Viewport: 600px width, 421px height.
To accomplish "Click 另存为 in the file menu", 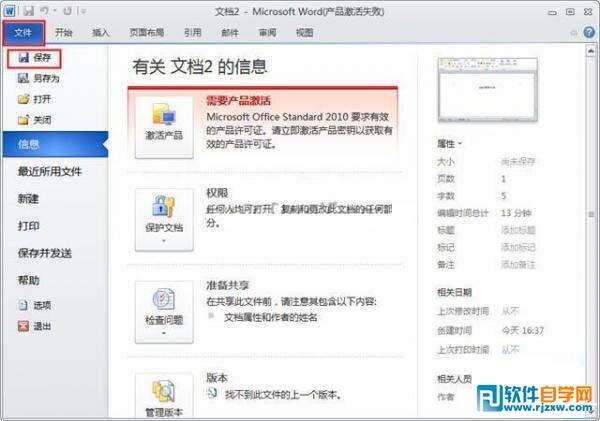I will point(38,78).
